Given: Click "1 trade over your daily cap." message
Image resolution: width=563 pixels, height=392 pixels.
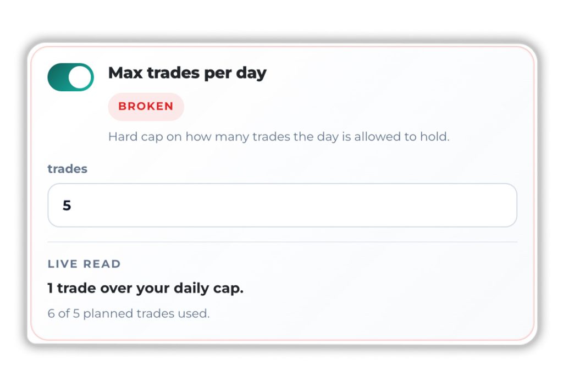Looking at the screenshot, I should point(145,288).
